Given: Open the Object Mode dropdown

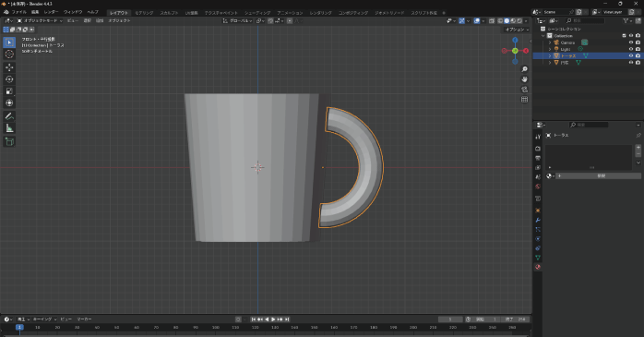Looking at the screenshot, I should point(40,20).
